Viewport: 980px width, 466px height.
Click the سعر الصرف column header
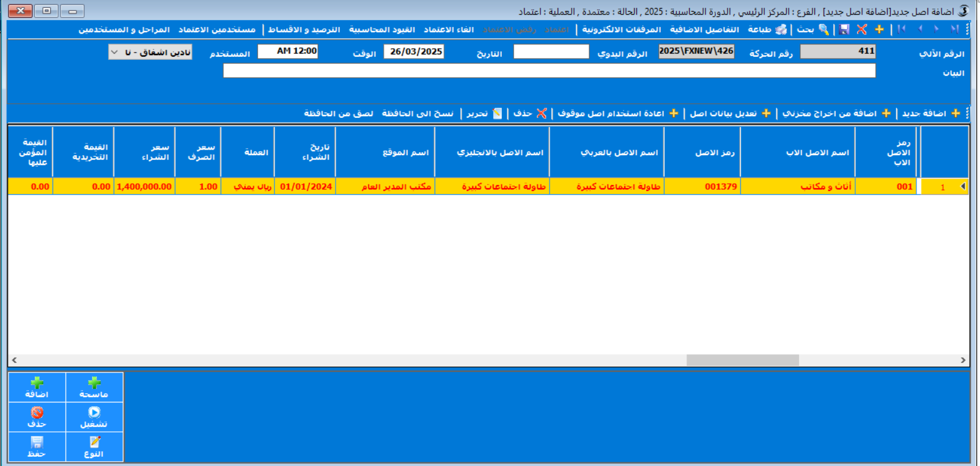(198, 152)
